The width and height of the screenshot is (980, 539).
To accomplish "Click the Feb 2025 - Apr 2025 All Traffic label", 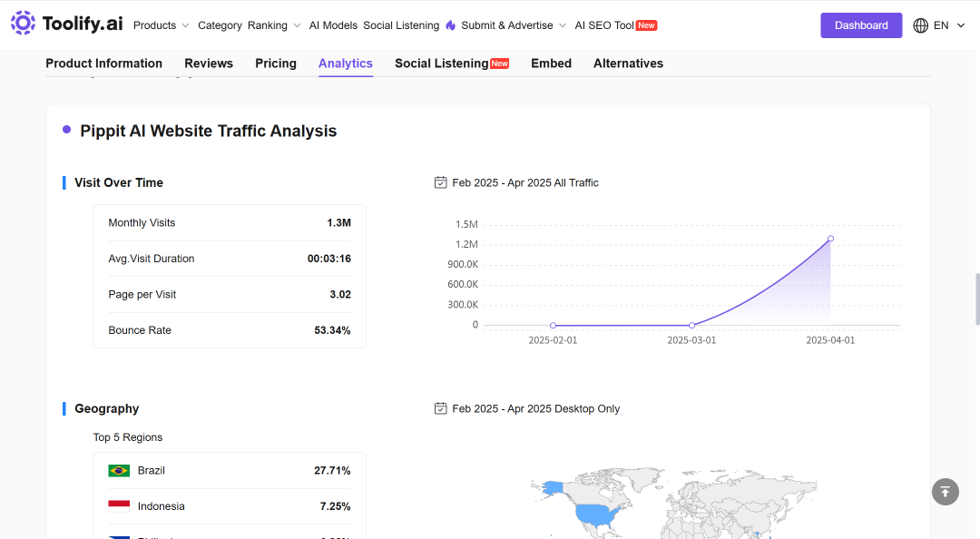I will 525,182.
